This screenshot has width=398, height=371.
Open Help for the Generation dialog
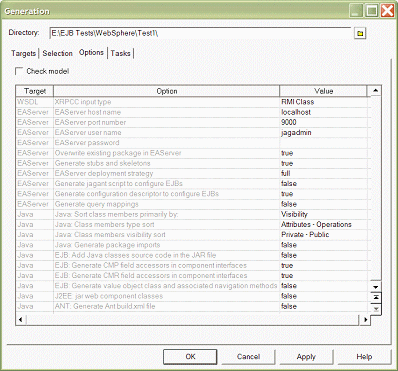tap(364, 357)
